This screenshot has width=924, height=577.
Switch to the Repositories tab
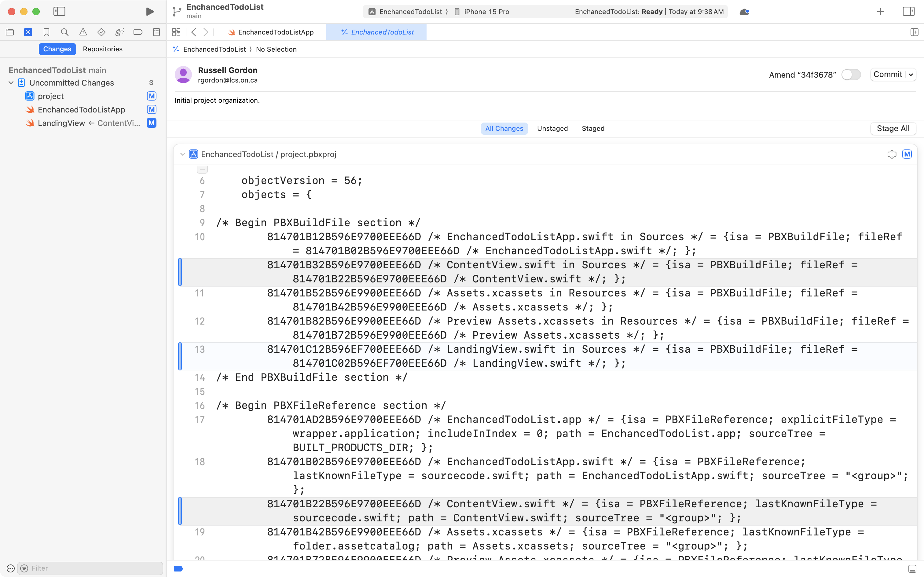click(103, 49)
